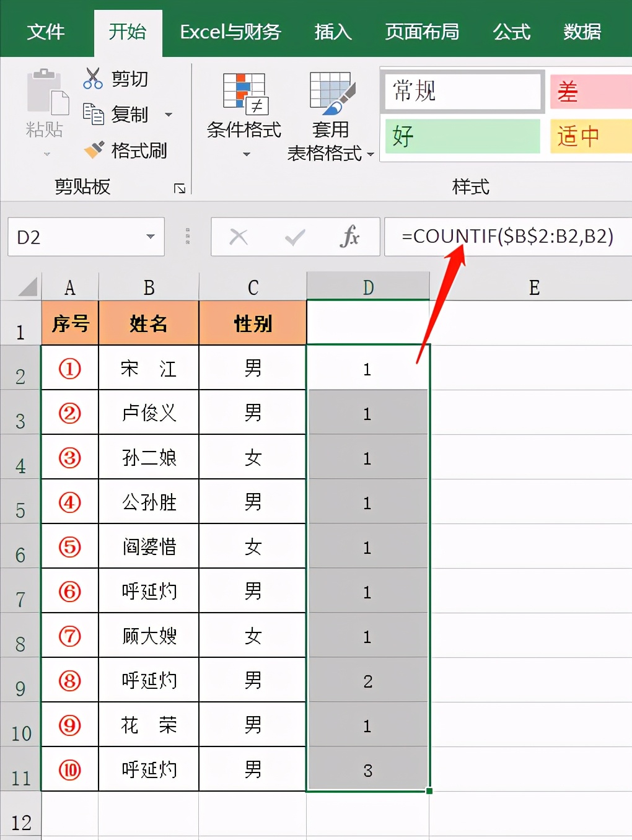The image size is (632, 840).
Task: Switch to the 插入 ribbon tab
Action: point(333,32)
